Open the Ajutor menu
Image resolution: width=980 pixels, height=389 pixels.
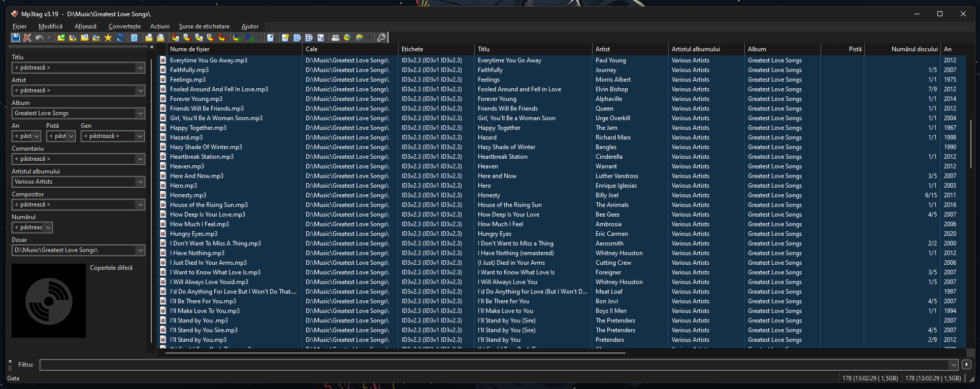[250, 26]
